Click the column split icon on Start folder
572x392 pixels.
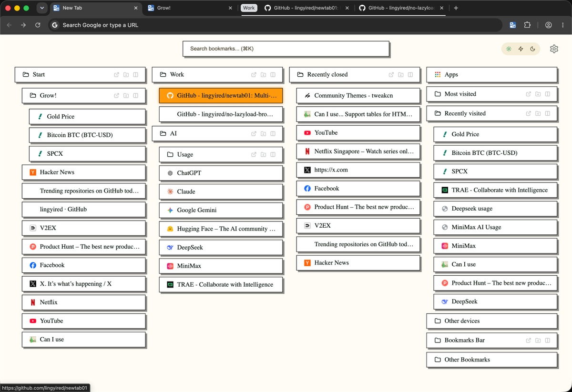136,75
